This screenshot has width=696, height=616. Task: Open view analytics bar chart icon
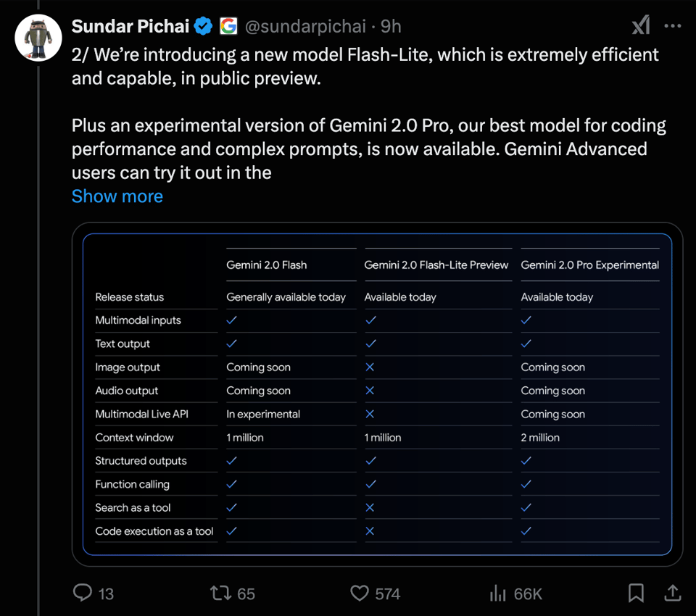[x=498, y=594]
